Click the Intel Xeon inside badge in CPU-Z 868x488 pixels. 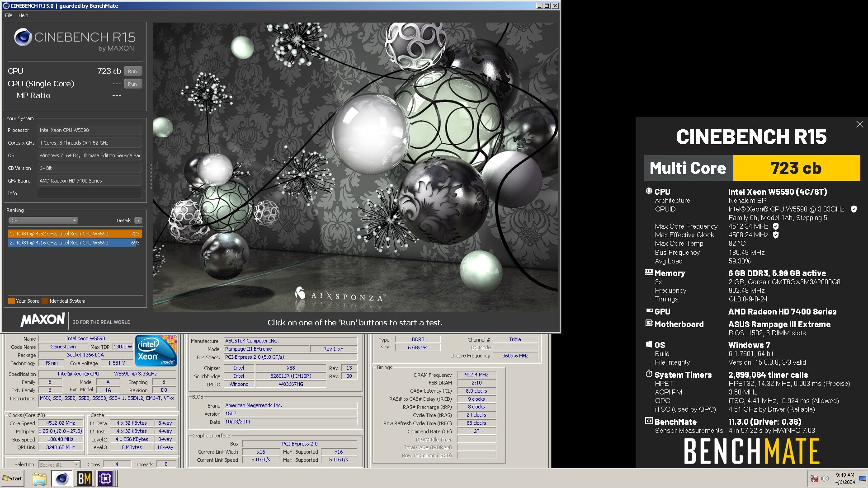coord(156,351)
